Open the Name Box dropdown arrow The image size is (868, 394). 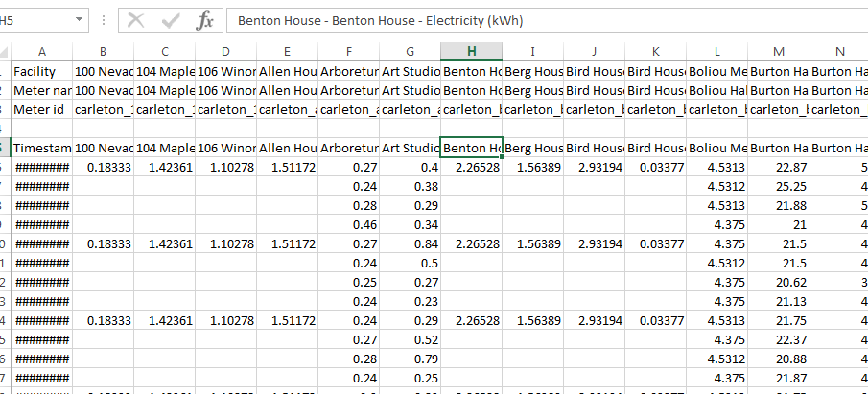(x=76, y=20)
